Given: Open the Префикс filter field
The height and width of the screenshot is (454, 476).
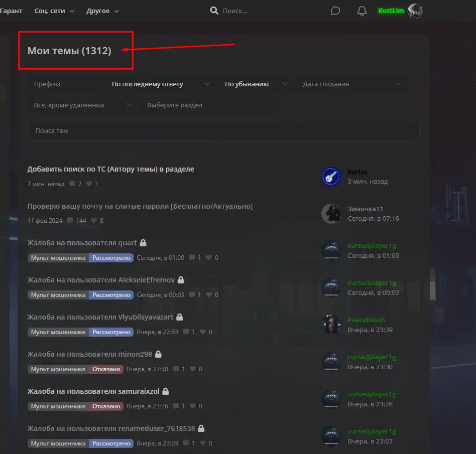Looking at the screenshot, I should [x=66, y=84].
